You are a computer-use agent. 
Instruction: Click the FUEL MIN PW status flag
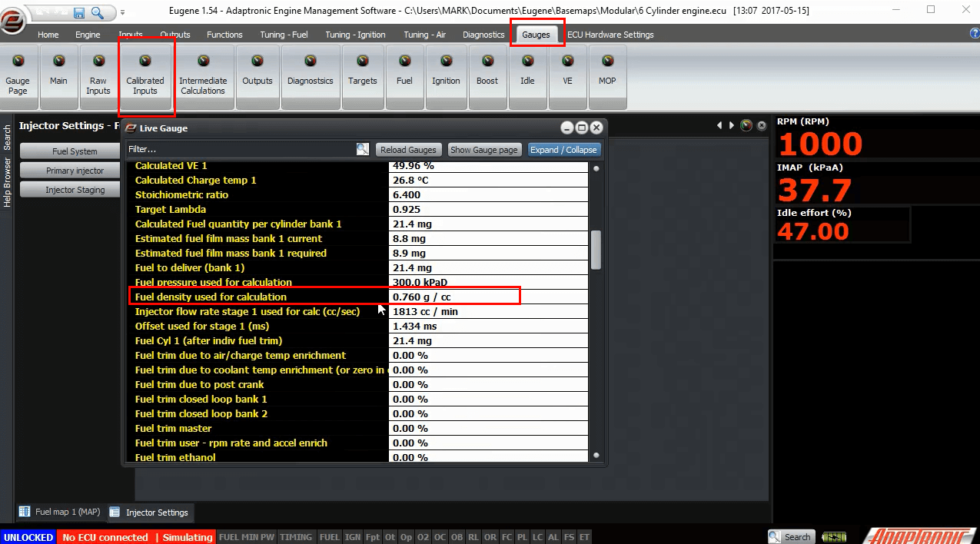[247, 537]
